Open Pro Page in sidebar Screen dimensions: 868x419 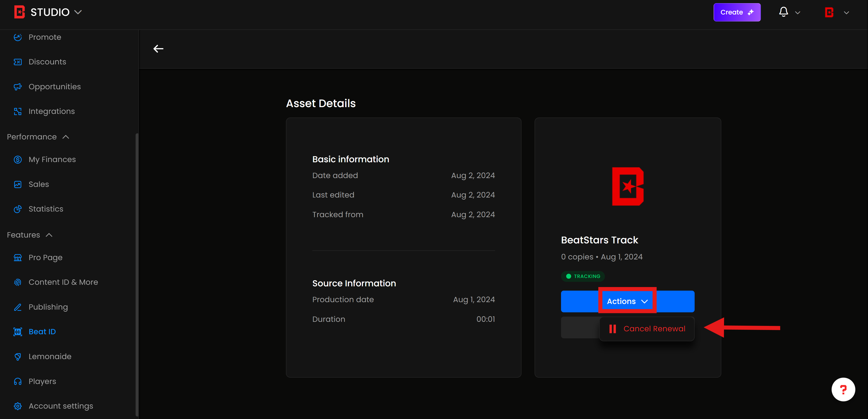tap(45, 258)
